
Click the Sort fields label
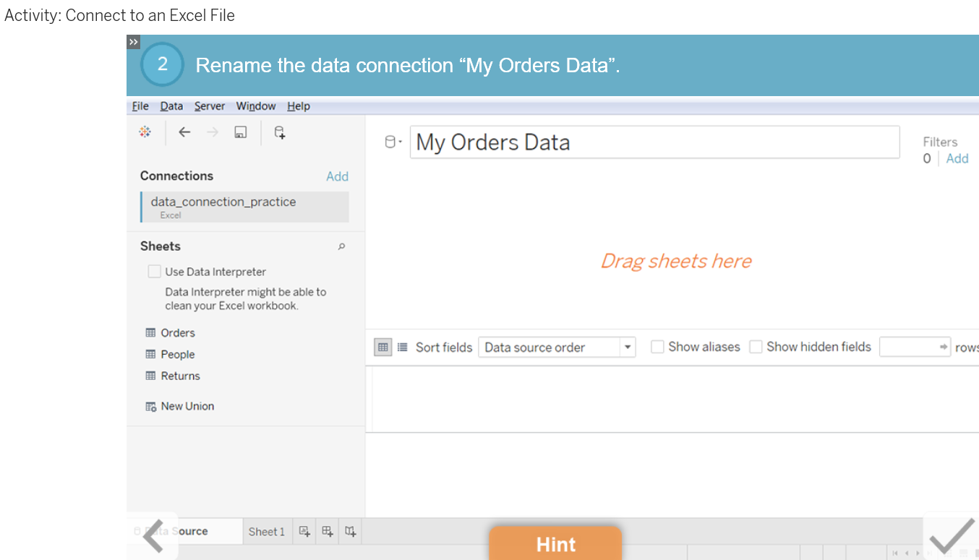point(444,348)
